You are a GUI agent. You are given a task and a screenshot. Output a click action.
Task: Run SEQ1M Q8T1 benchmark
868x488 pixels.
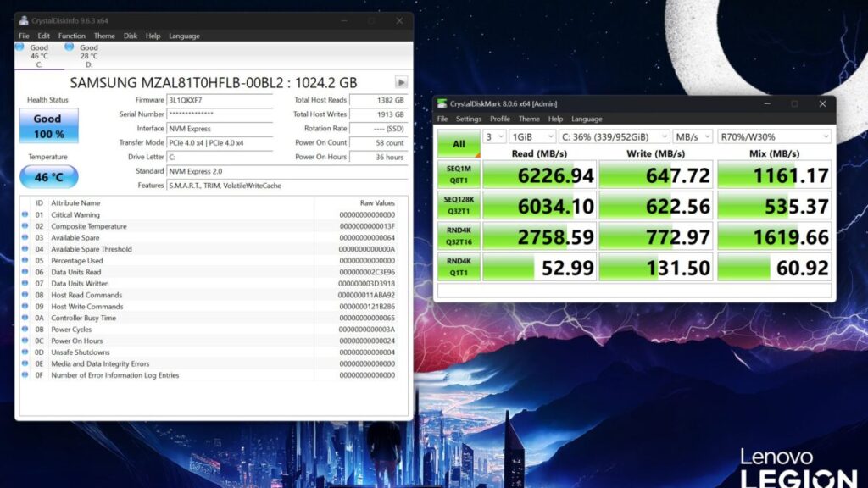459,175
